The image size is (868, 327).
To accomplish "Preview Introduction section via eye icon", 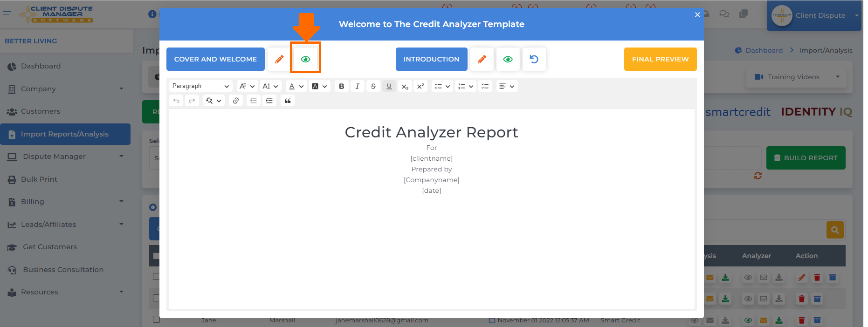I will (508, 59).
